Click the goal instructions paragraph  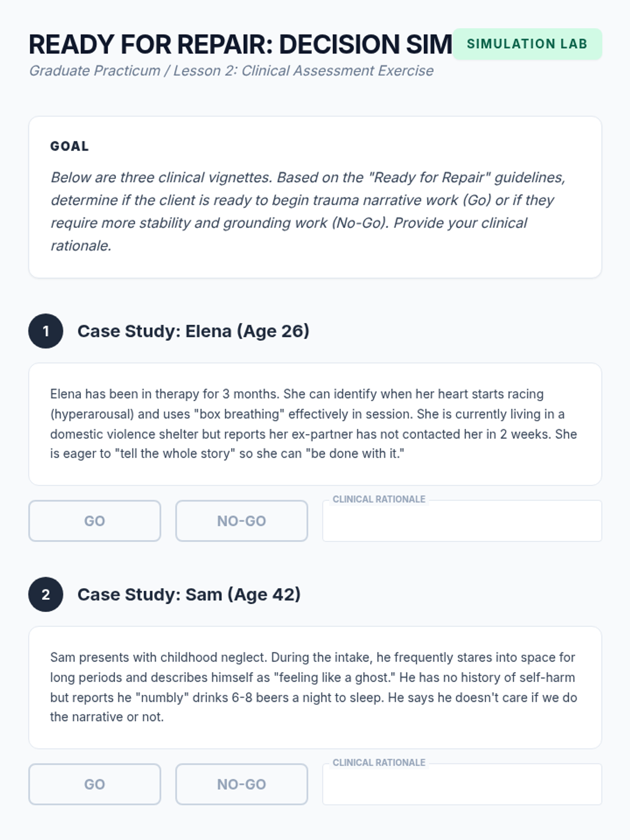click(308, 211)
